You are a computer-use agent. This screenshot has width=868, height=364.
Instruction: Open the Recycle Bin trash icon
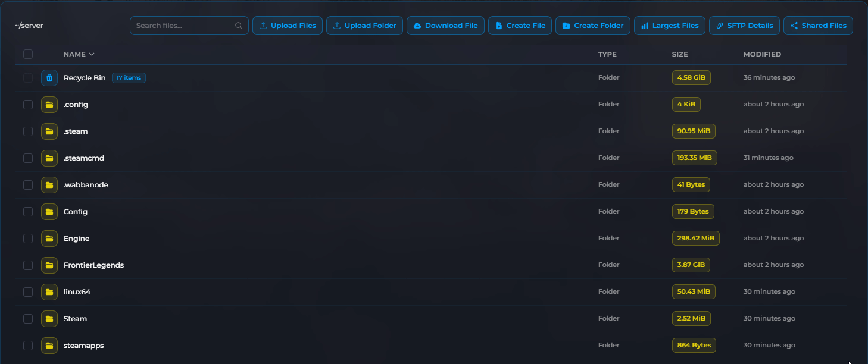[x=49, y=78]
